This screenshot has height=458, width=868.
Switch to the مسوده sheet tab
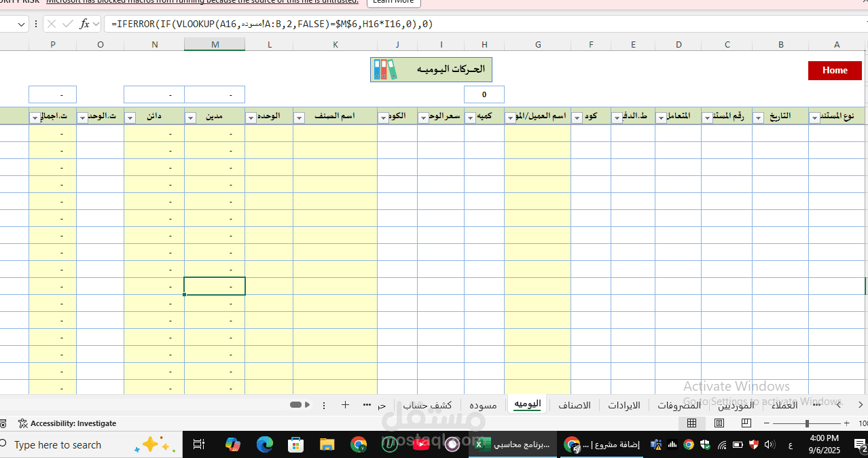click(484, 405)
